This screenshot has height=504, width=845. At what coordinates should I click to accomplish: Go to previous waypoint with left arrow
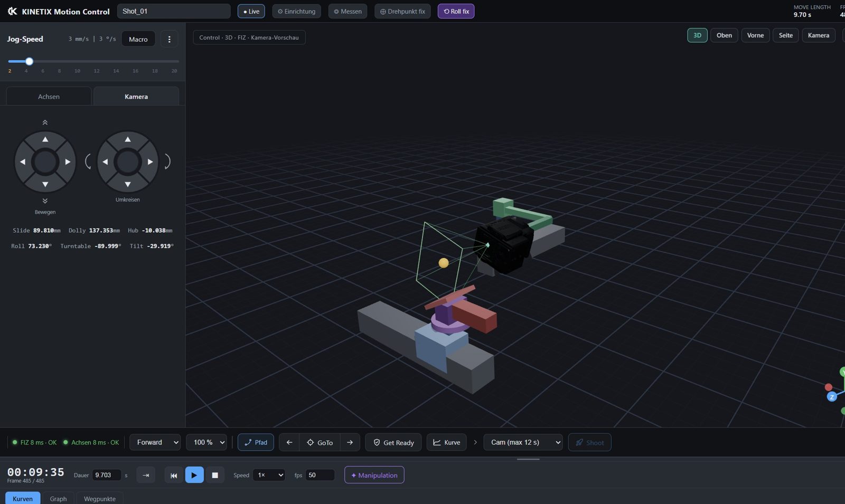coord(289,442)
